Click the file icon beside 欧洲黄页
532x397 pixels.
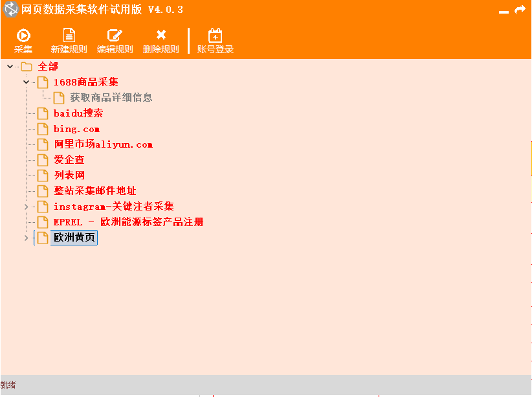(x=43, y=238)
